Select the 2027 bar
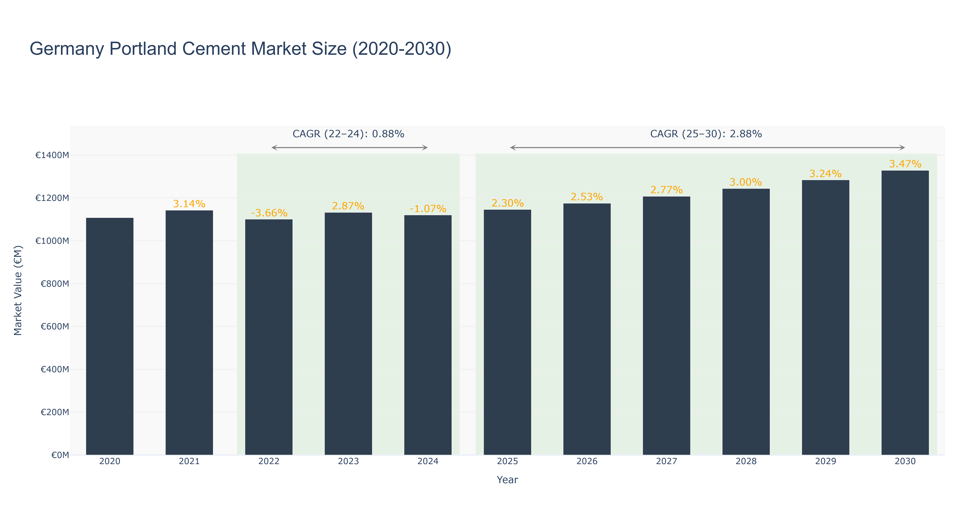 [x=666, y=326]
